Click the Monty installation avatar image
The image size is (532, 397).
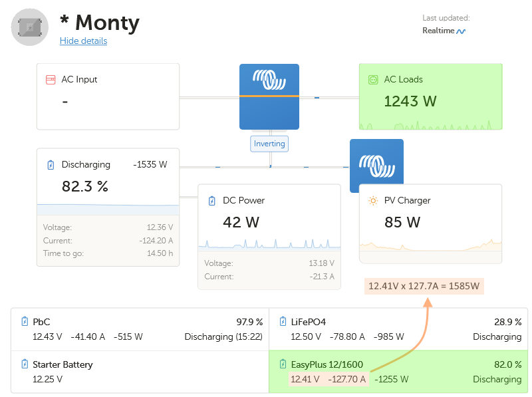tap(30, 27)
